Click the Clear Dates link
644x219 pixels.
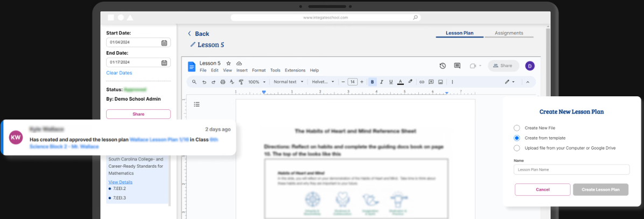tap(119, 73)
